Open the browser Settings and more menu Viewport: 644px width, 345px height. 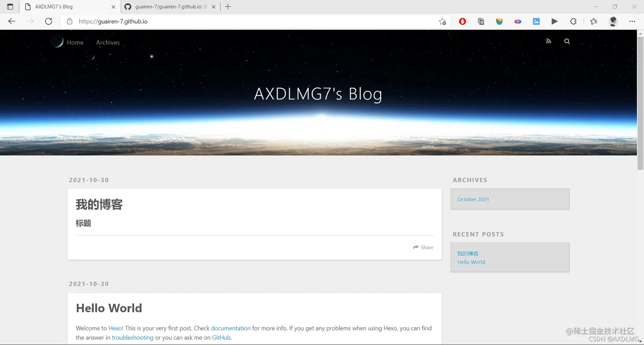pos(632,21)
